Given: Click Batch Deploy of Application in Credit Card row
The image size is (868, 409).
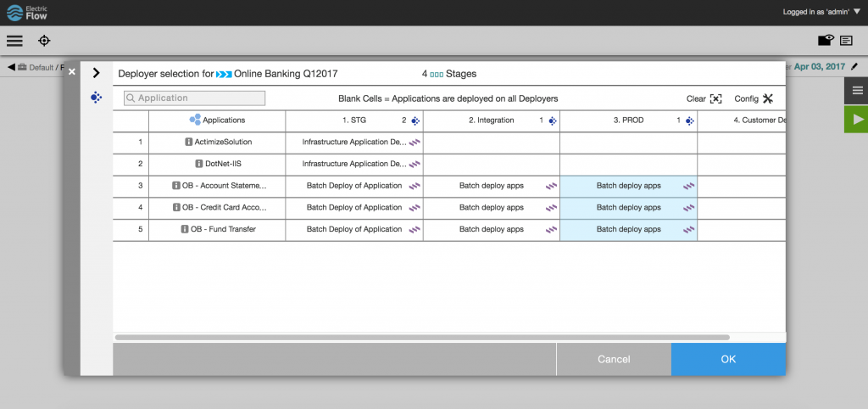Looking at the screenshot, I should tap(354, 207).
